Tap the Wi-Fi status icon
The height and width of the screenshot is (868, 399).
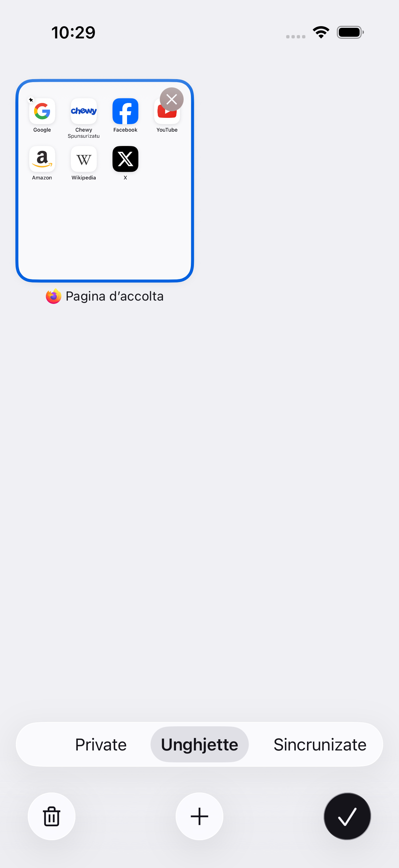321,32
